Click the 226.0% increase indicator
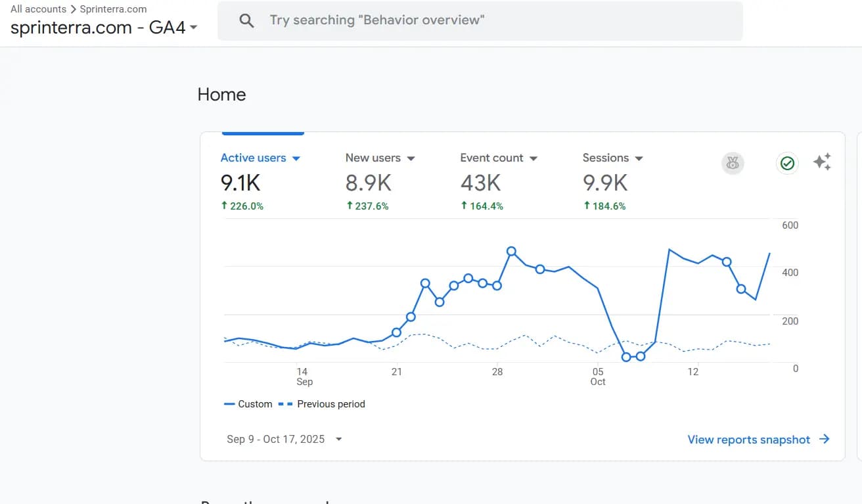This screenshot has height=504, width=862. [x=242, y=206]
